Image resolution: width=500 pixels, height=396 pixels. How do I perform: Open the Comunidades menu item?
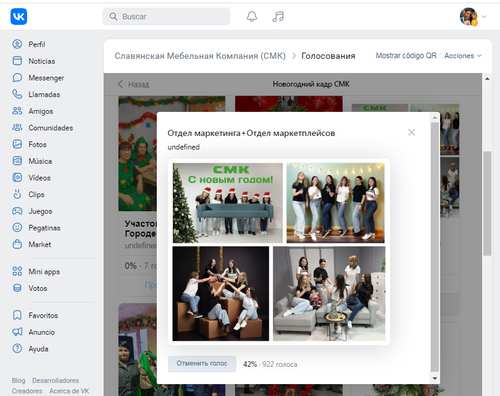(x=51, y=128)
